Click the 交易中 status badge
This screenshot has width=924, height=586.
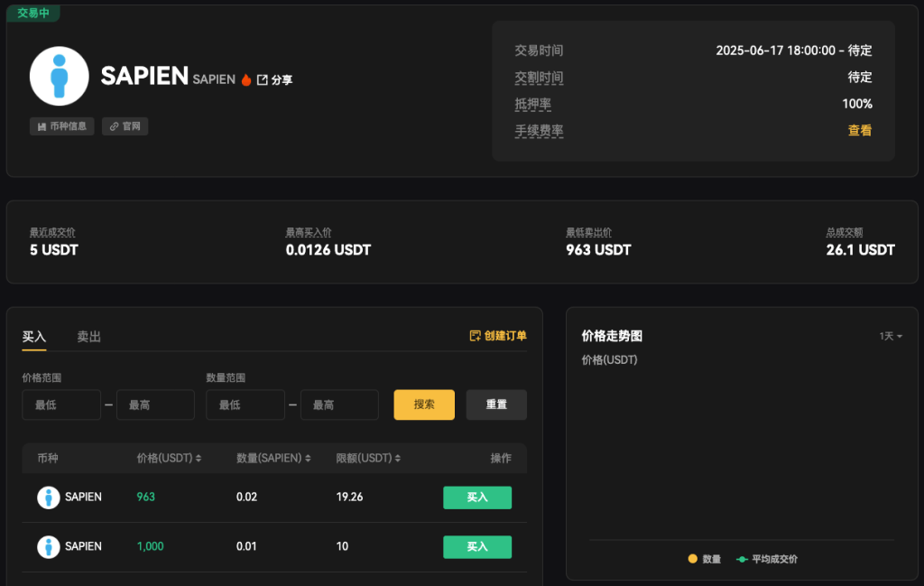(x=32, y=14)
